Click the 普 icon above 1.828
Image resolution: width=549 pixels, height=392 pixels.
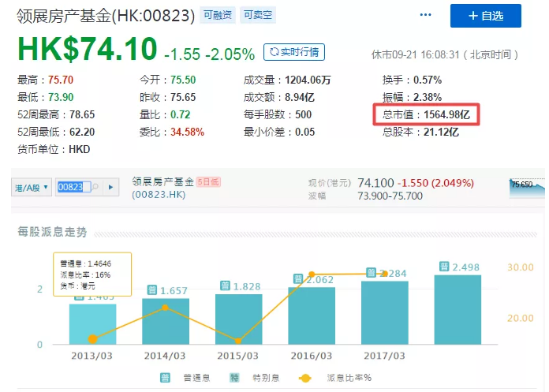pyautogui.click(x=225, y=286)
